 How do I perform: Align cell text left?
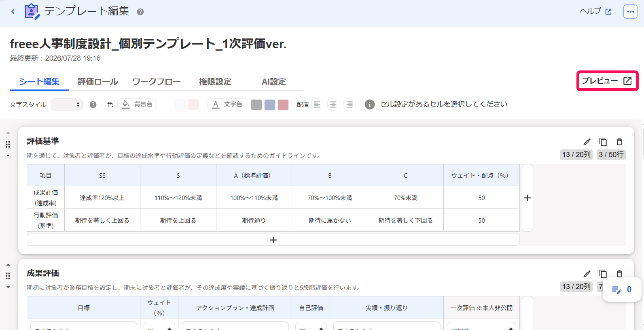click(x=317, y=104)
